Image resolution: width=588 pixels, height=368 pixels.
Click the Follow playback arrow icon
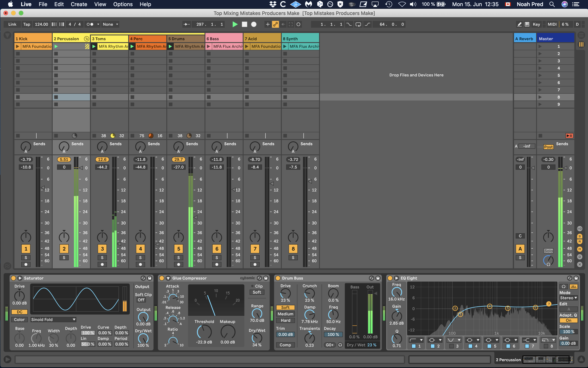[187, 24]
